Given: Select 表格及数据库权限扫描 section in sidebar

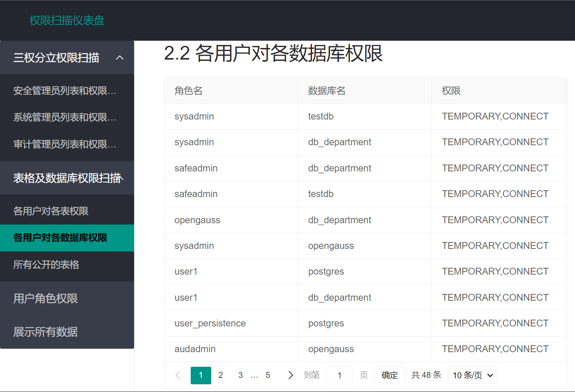Looking at the screenshot, I should click(67, 178).
